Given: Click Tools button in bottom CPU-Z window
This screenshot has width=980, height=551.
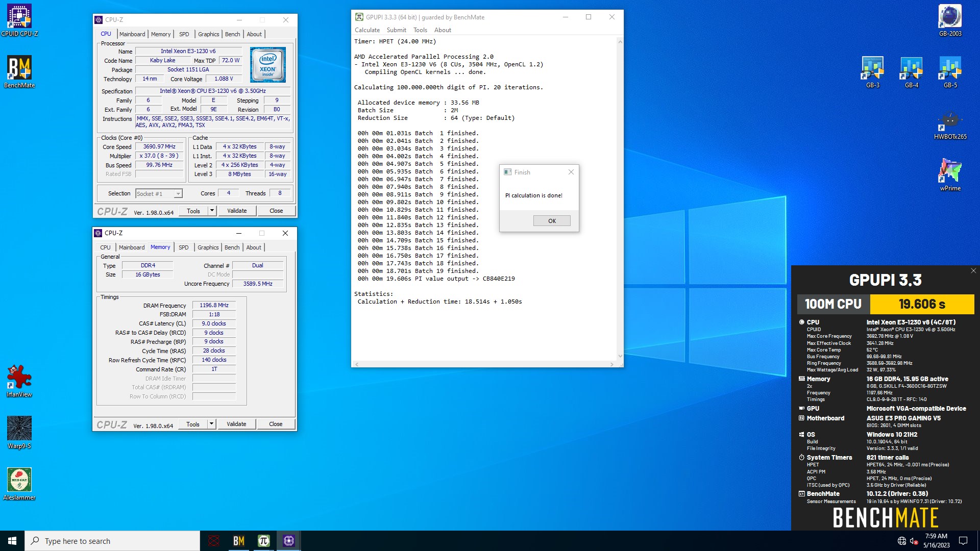Looking at the screenshot, I should click(193, 424).
